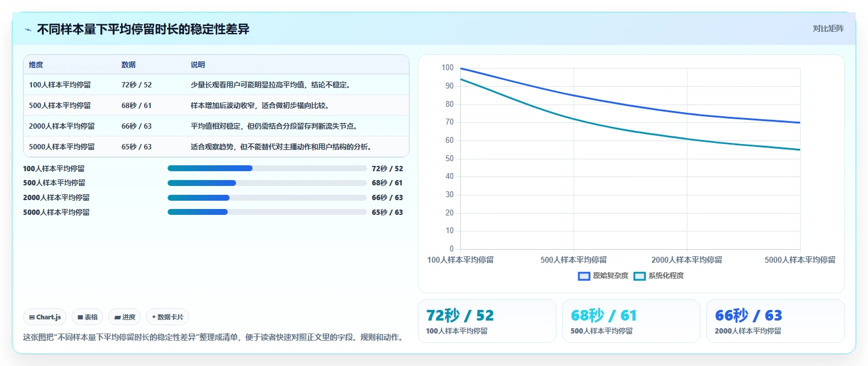Click description 平均值相对稳定
This screenshot has width=868, height=366.
[x=215, y=126]
